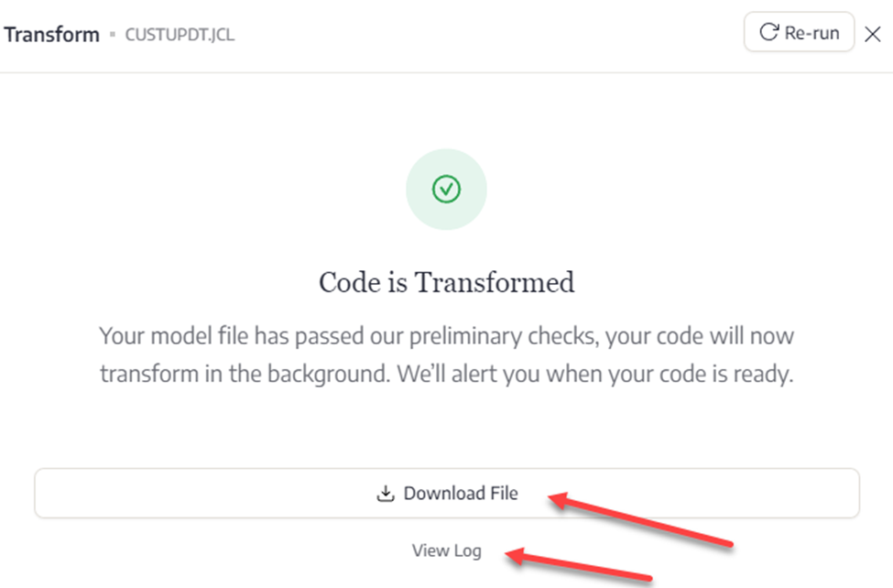The height and width of the screenshot is (588, 893).
Task: Select the CUSTUPDT.JCL file name label
Action: pyautogui.click(x=180, y=35)
